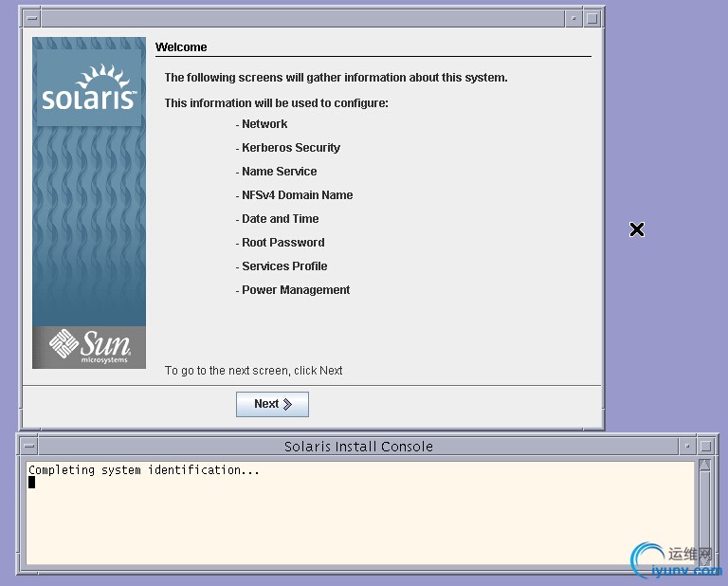Click the 'Kerberos Security' list item

(x=291, y=148)
